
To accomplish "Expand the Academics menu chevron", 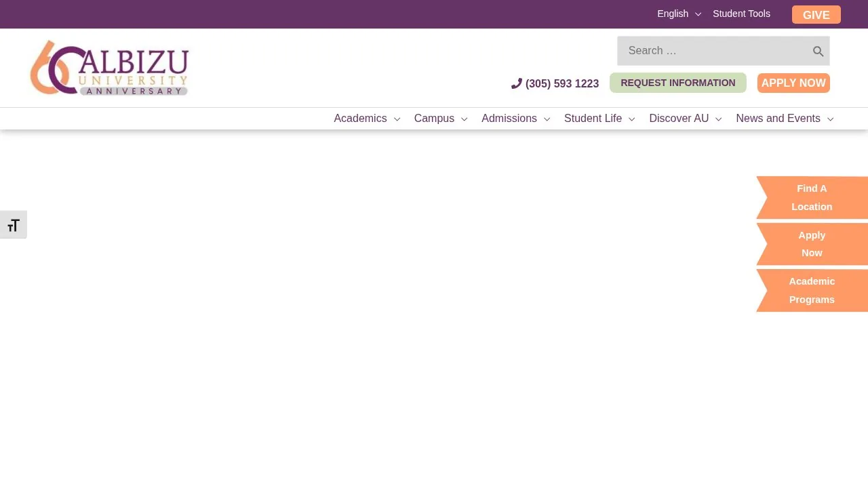I will coord(397,119).
